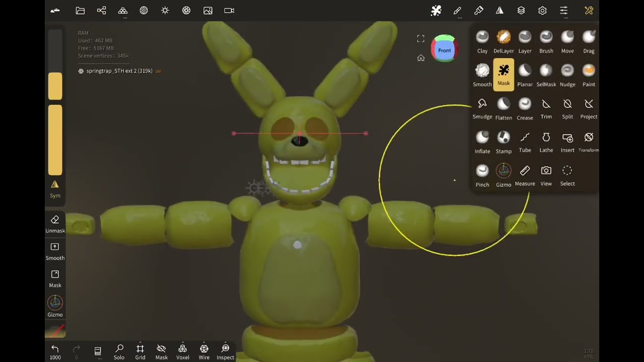644x362 pixels.
Task: Open the Stroke pencil menu
Action: pyautogui.click(x=457, y=11)
